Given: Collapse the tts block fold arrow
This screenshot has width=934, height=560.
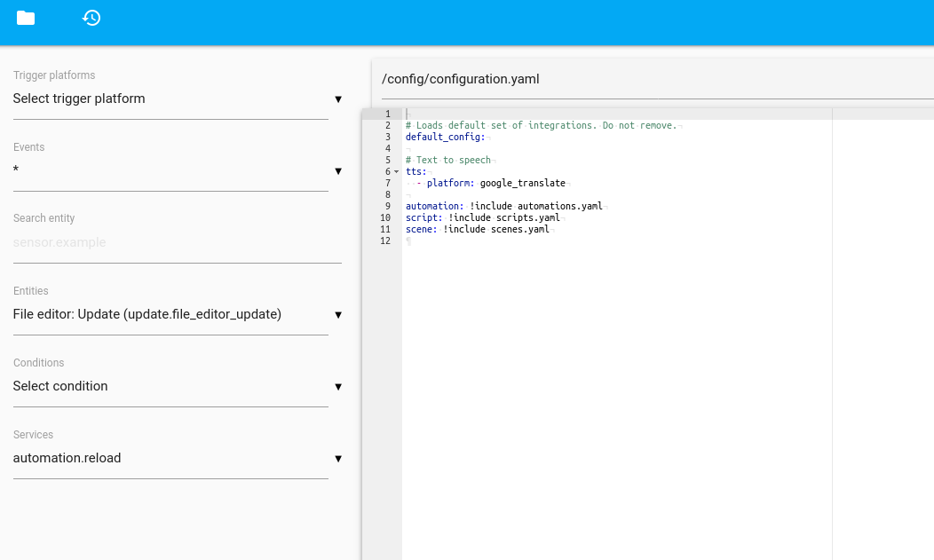Looking at the screenshot, I should click(397, 172).
